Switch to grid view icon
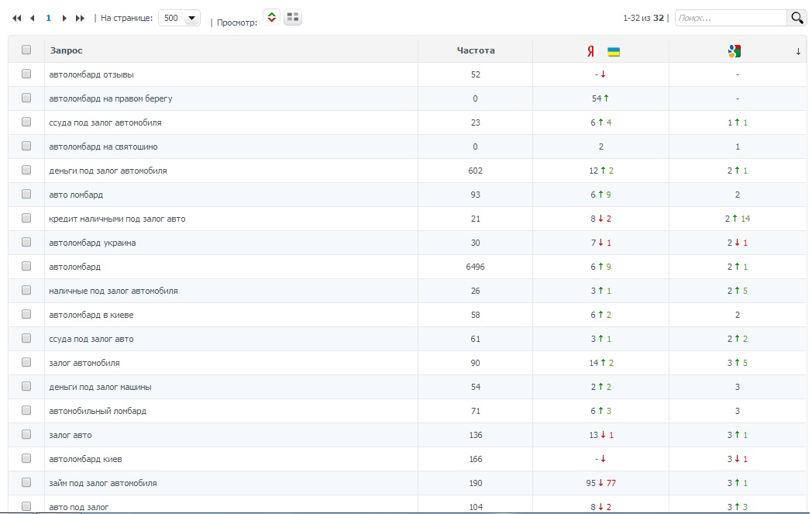The image size is (812, 514). pyautogui.click(x=293, y=17)
